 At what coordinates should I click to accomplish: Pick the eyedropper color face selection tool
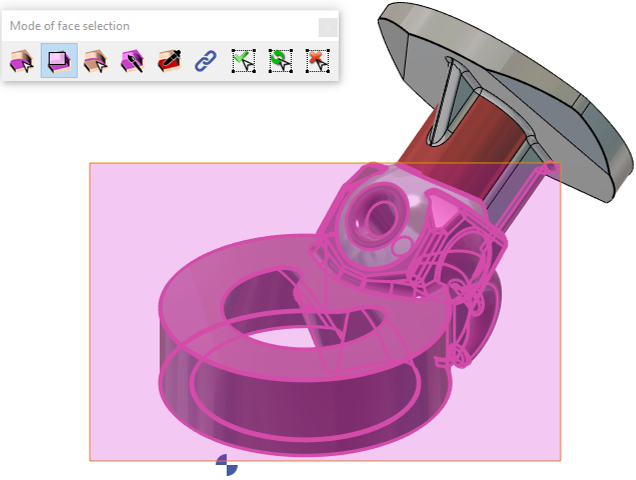point(169,61)
